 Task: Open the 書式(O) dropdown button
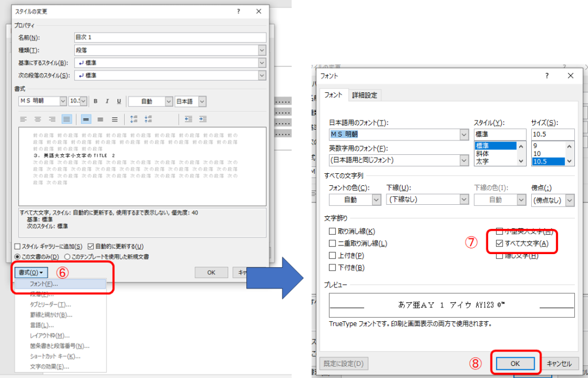(x=32, y=272)
